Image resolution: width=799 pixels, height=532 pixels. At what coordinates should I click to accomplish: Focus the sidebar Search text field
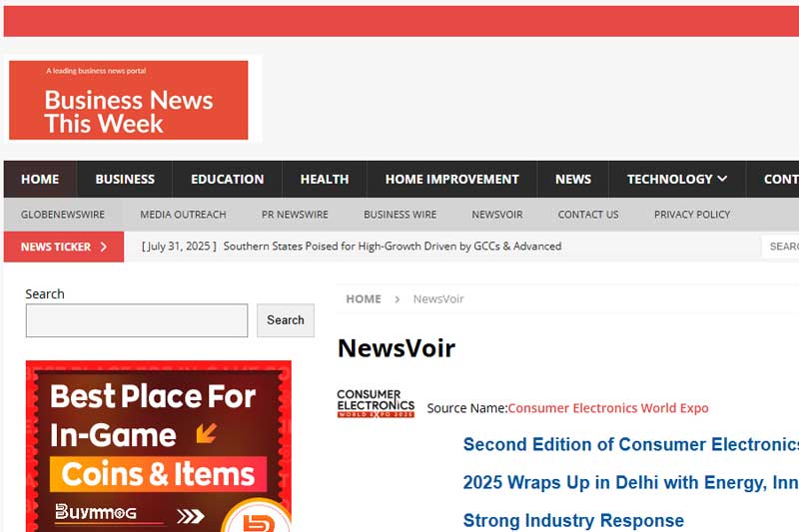[x=137, y=320]
